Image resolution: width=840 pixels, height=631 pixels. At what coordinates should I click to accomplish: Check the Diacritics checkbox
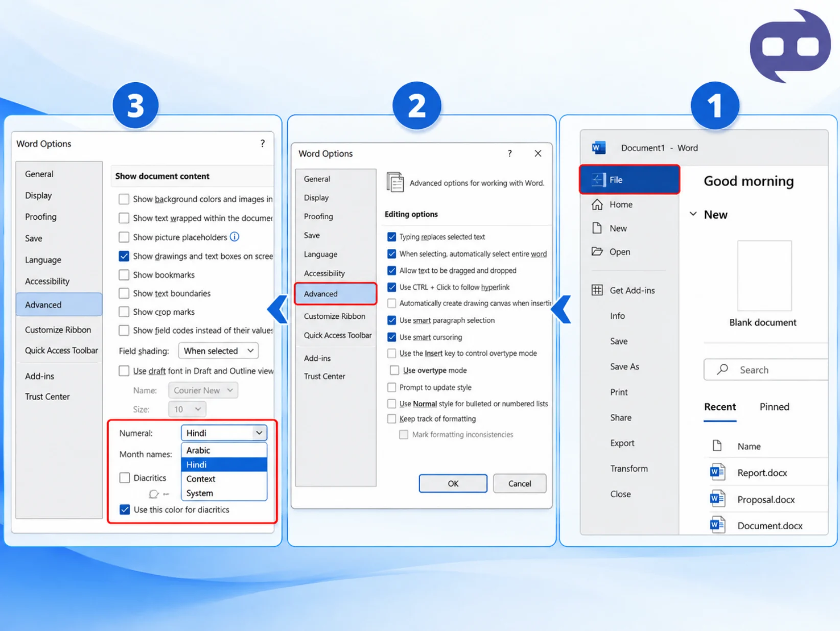[x=124, y=478]
